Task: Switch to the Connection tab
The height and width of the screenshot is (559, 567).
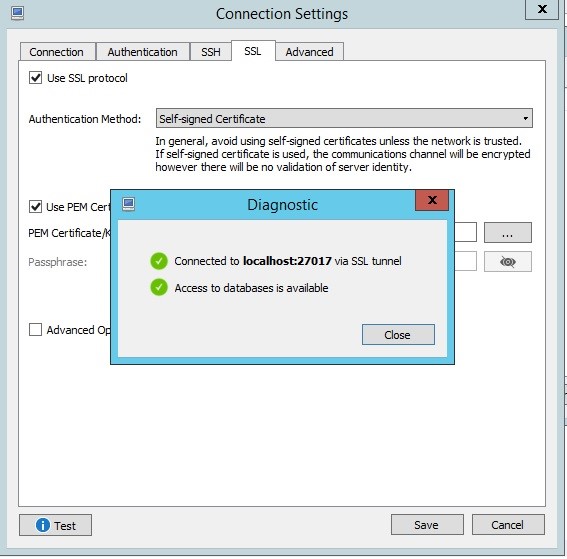Action: coord(57,52)
